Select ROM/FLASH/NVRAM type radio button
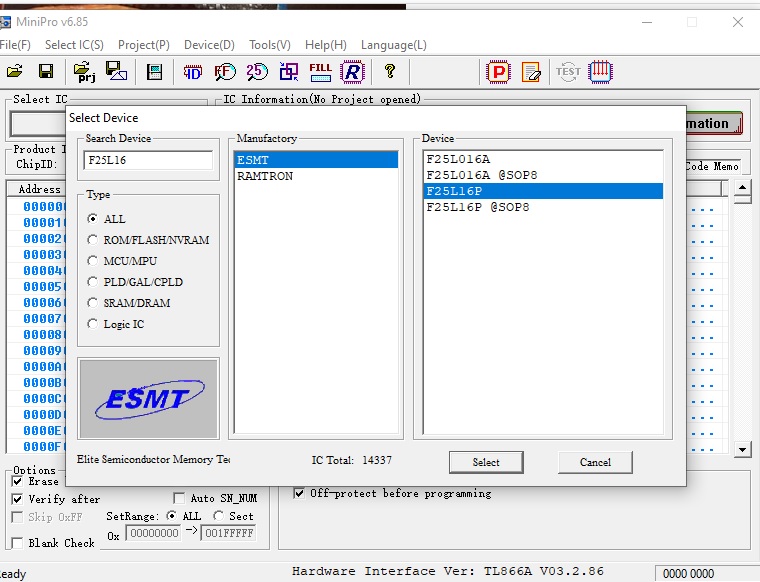This screenshot has width=760, height=582. [x=93, y=240]
